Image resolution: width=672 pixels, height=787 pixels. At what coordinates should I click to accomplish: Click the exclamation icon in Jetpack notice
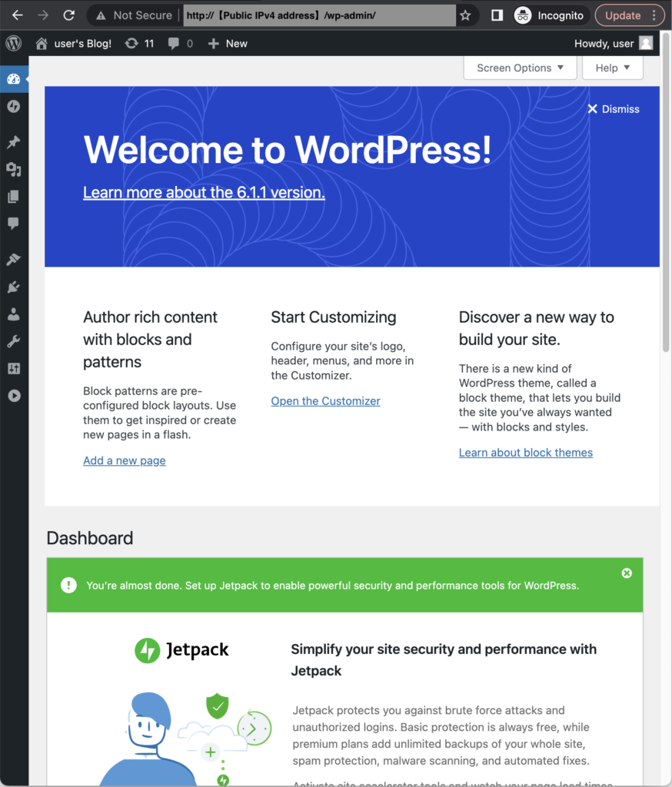click(68, 585)
